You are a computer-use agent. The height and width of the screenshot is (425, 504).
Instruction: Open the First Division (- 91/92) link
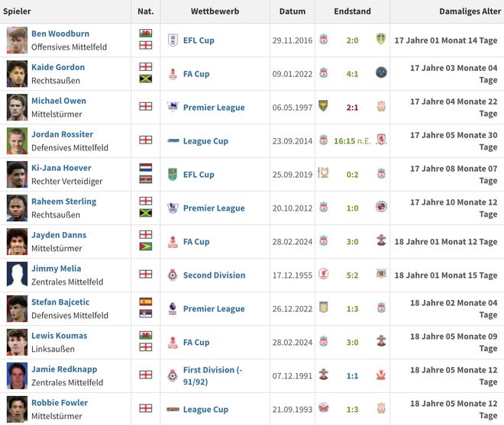point(212,376)
